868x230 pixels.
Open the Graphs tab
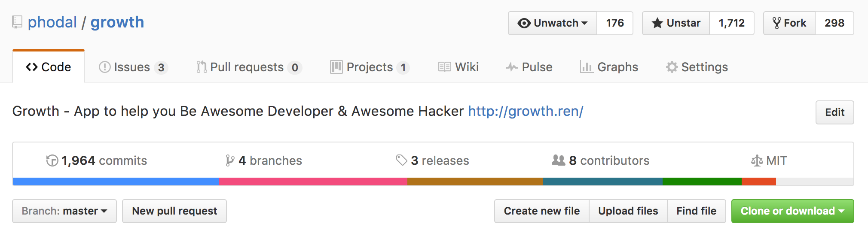pos(609,67)
